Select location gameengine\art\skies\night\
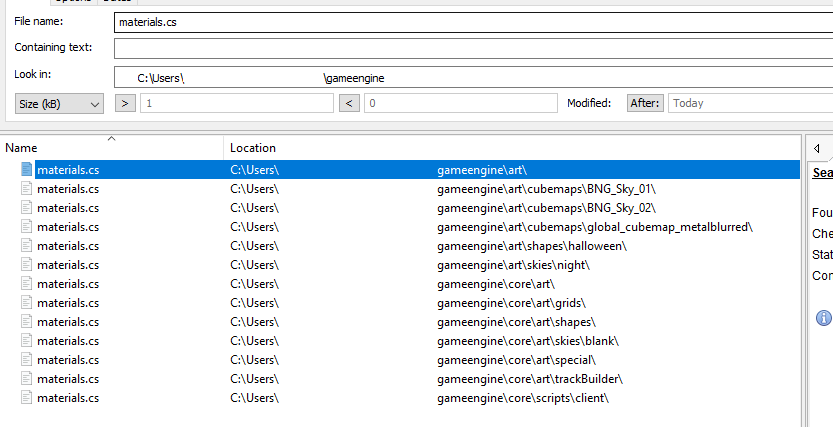Viewport: 833px width, 427px height. pyautogui.click(x=513, y=265)
